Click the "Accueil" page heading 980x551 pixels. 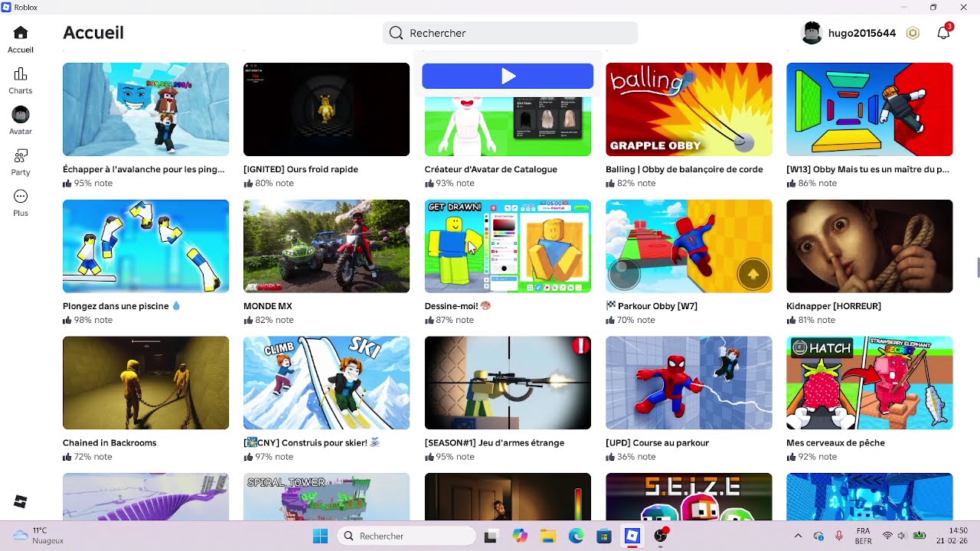pyautogui.click(x=93, y=33)
